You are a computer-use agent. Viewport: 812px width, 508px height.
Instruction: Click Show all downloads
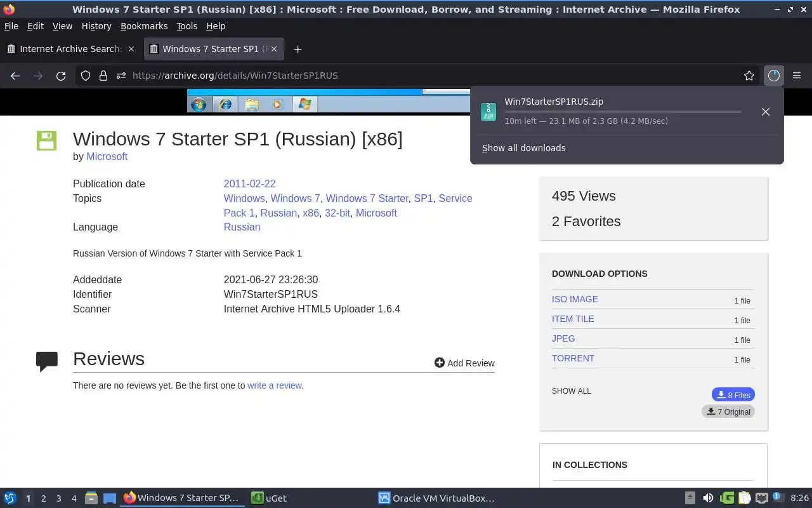pos(523,148)
